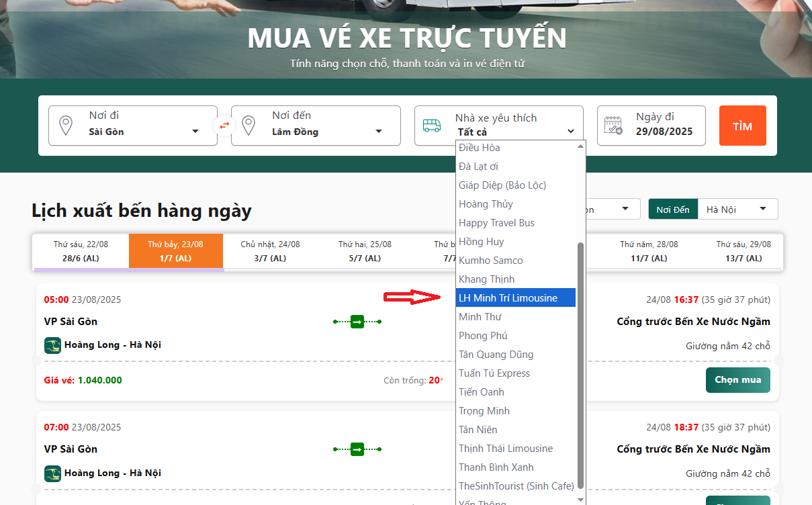Click the location pin icon beside Nơi đi
Viewport: 812px width, 505px height.
66,126
